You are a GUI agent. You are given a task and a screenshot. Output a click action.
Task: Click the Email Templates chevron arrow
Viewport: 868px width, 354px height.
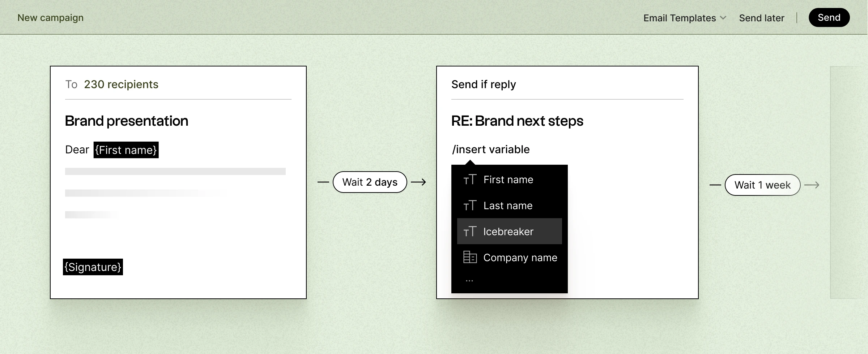(723, 18)
